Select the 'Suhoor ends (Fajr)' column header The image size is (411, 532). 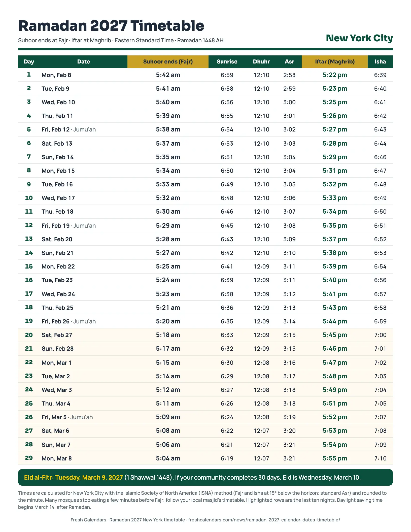coord(168,62)
